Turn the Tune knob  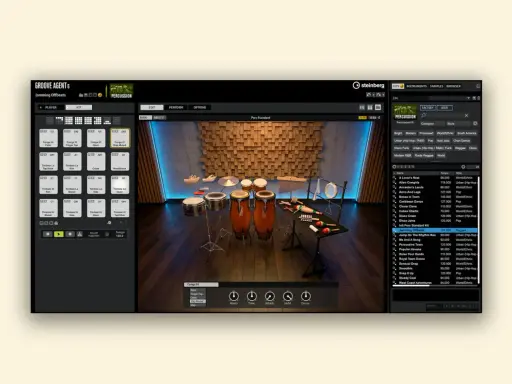pyautogui.click(x=252, y=296)
